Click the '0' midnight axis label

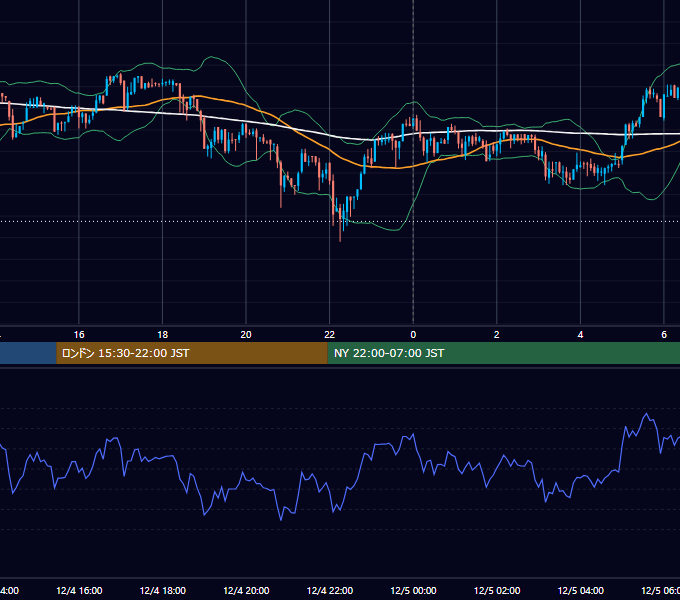[x=413, y=335]
